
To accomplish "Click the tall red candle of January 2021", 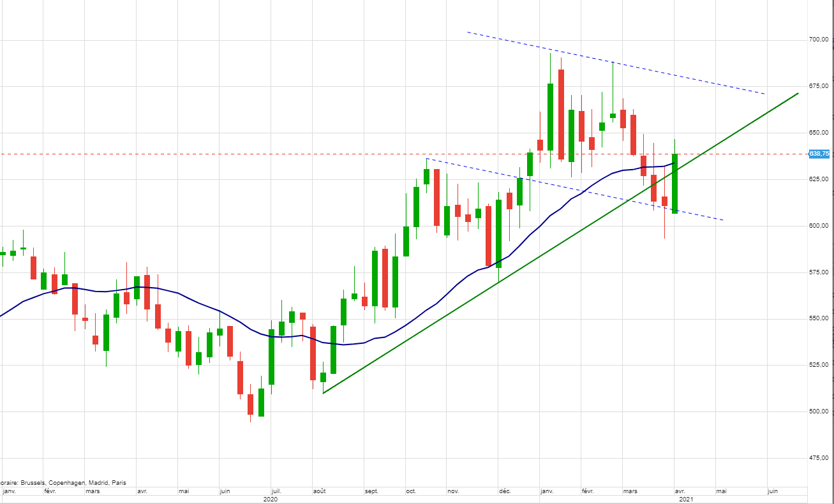I will [561, 115].
